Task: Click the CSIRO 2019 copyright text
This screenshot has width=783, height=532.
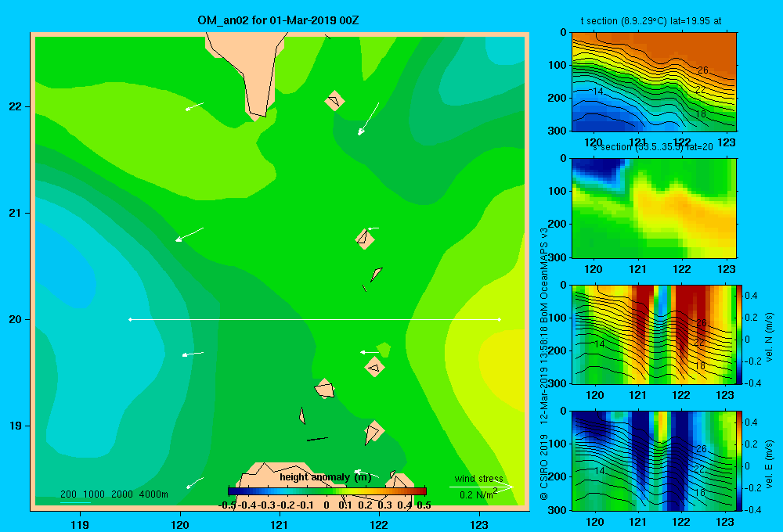Action: click(x=544, y=467)
